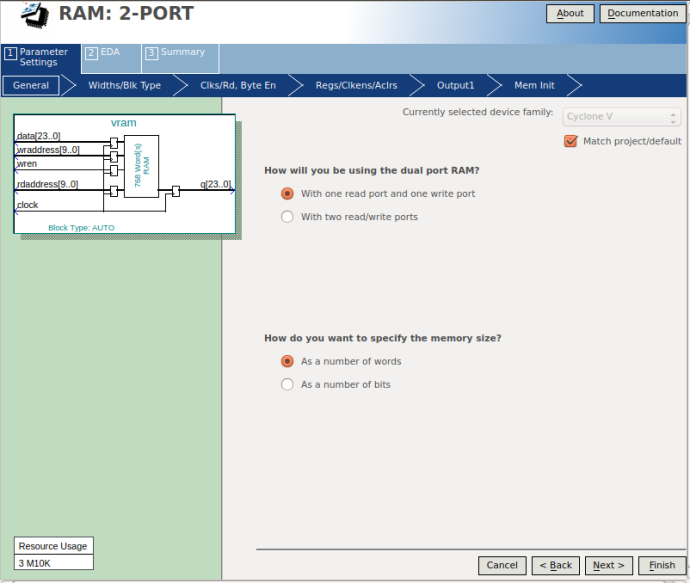Switch to Parameter Settings tab

point(40,58)
